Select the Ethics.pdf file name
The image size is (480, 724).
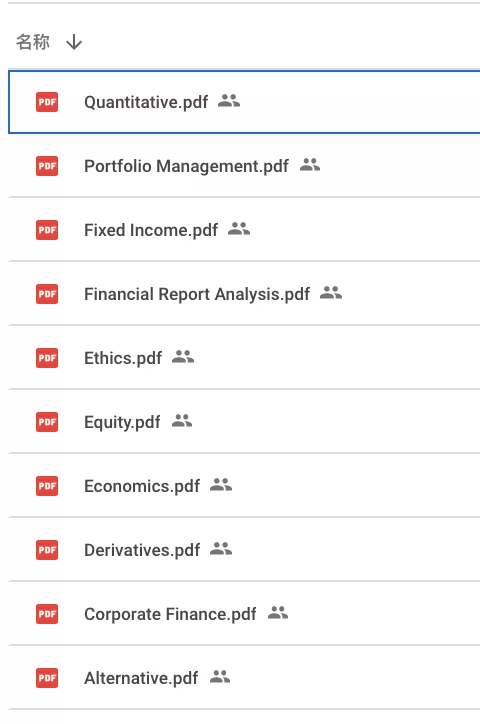[x=123, y=358]
